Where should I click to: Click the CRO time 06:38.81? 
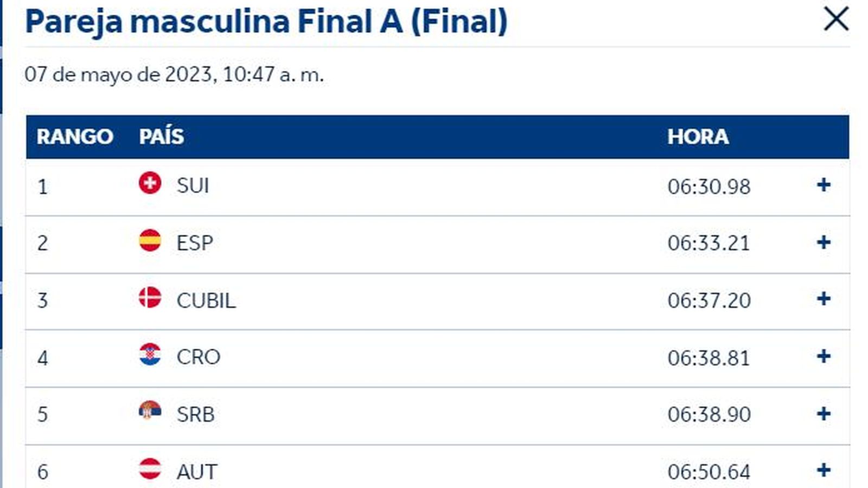[x=709, y=358]
